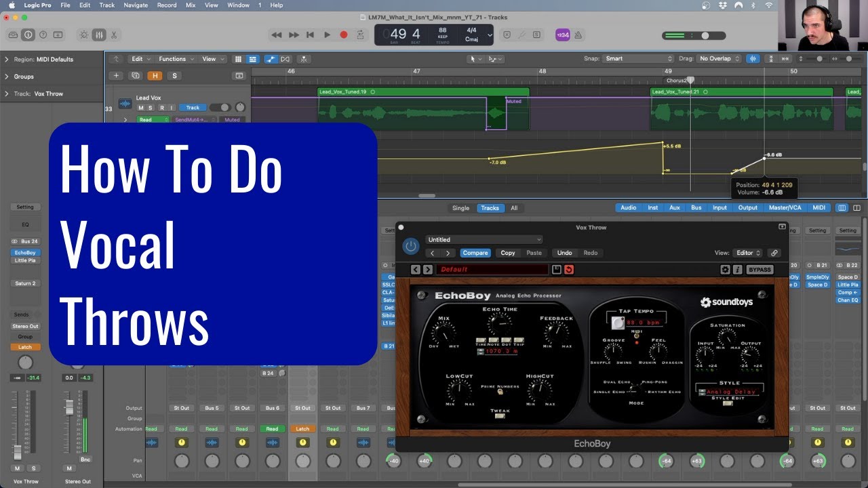Click the red Record button
868x488 pixels.
(x=344, y=35)
